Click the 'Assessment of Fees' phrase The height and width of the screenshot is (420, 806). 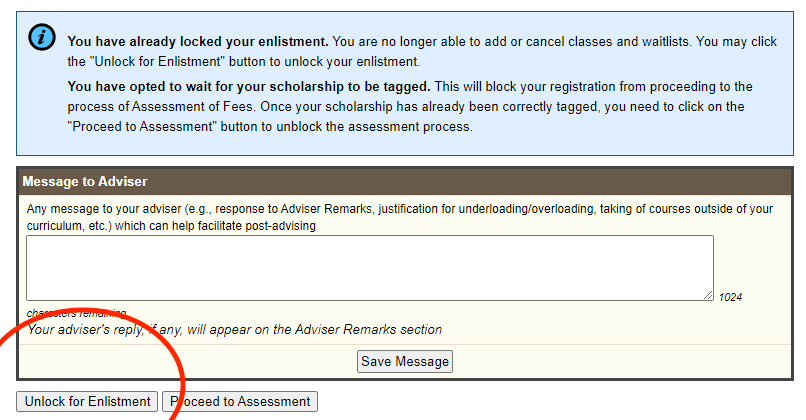point(193,106)
